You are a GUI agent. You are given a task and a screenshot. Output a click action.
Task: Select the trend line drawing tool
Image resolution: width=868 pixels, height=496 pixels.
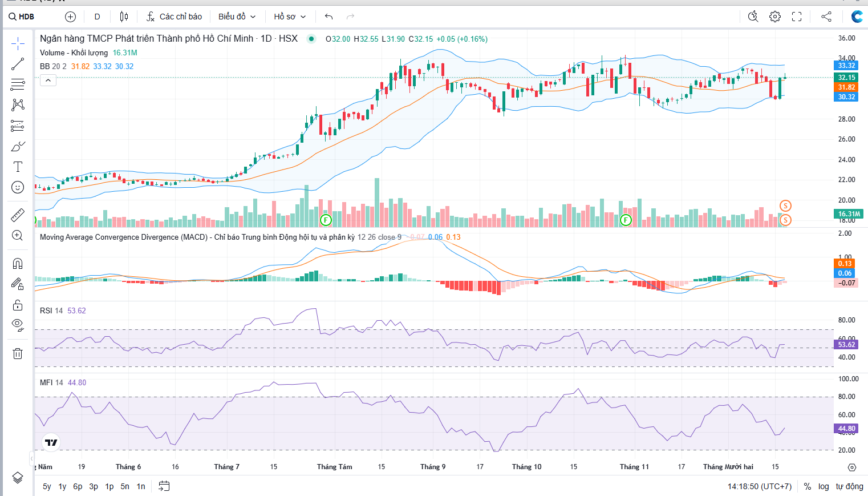coord(18,64)
